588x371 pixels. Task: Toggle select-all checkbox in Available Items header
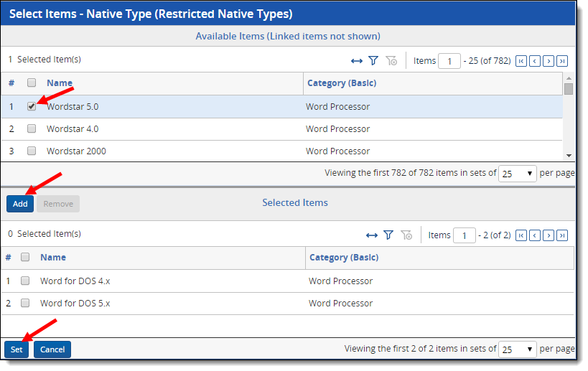(x=32, y=83)
